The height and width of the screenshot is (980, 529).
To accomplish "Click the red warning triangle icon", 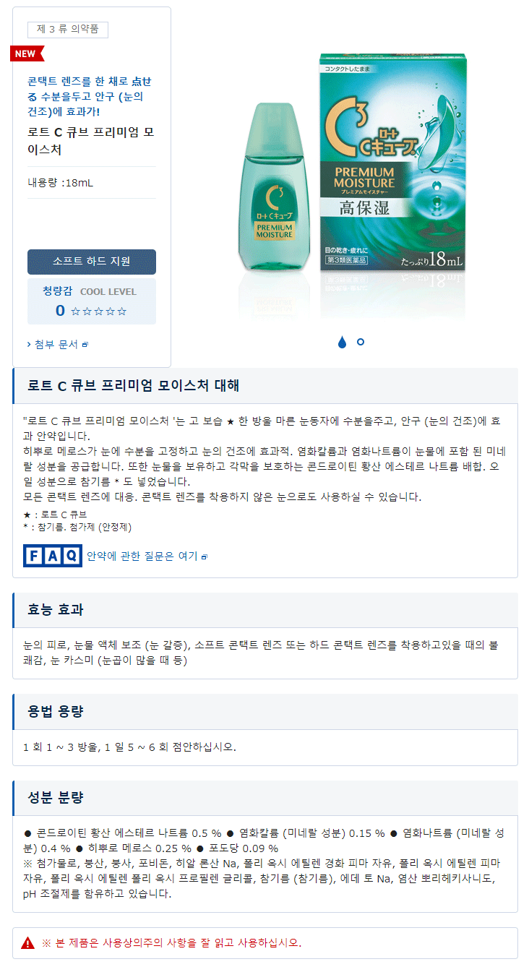I will 27,942.
